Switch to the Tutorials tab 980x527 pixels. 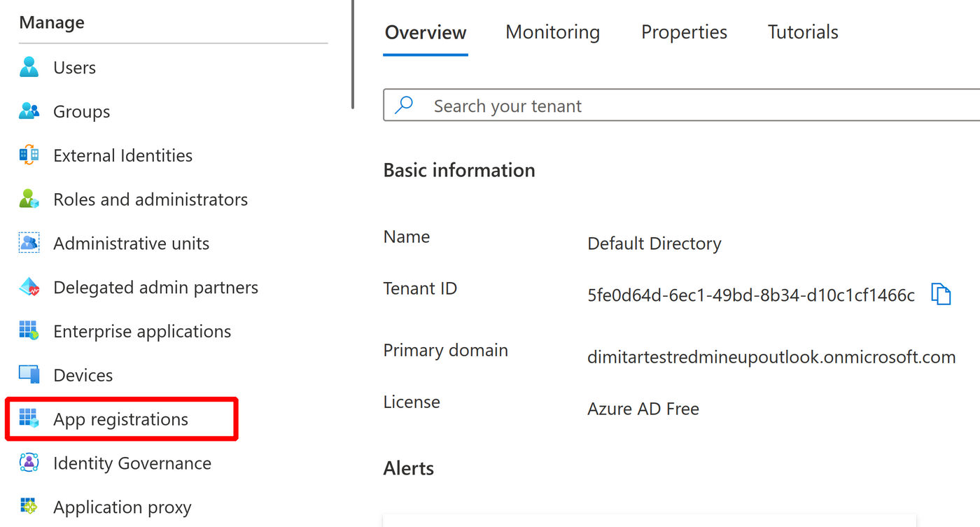802,32
